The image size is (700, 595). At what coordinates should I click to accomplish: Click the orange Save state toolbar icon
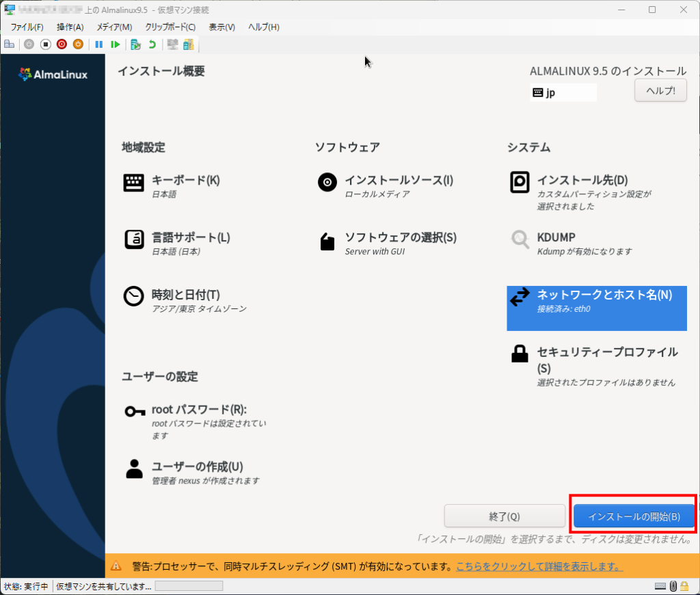pyautogui.click(x=78, y=44)
